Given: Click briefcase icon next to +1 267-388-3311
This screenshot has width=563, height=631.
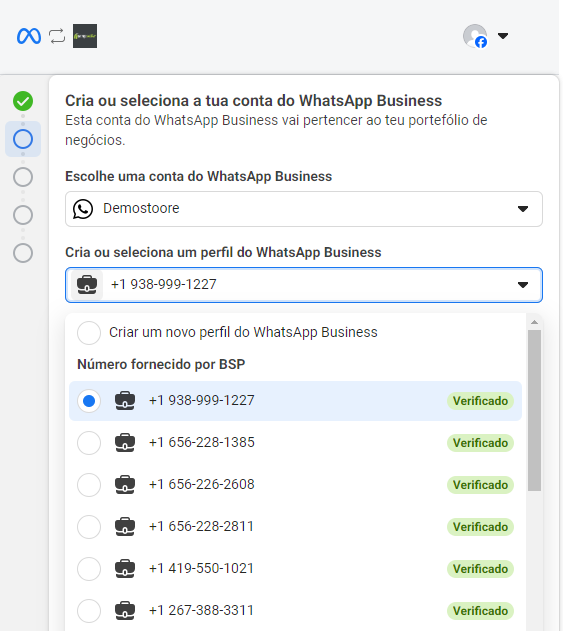Looking at the screenshot, I should tap(125, 610).
